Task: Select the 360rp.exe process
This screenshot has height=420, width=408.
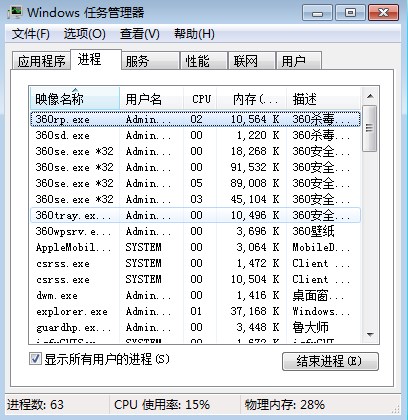Action: tap(195, 119)
